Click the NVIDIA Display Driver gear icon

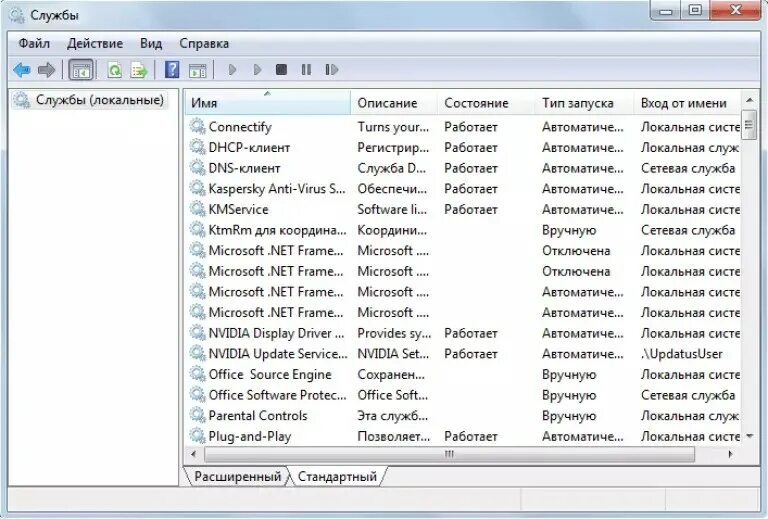pos(197,332)
